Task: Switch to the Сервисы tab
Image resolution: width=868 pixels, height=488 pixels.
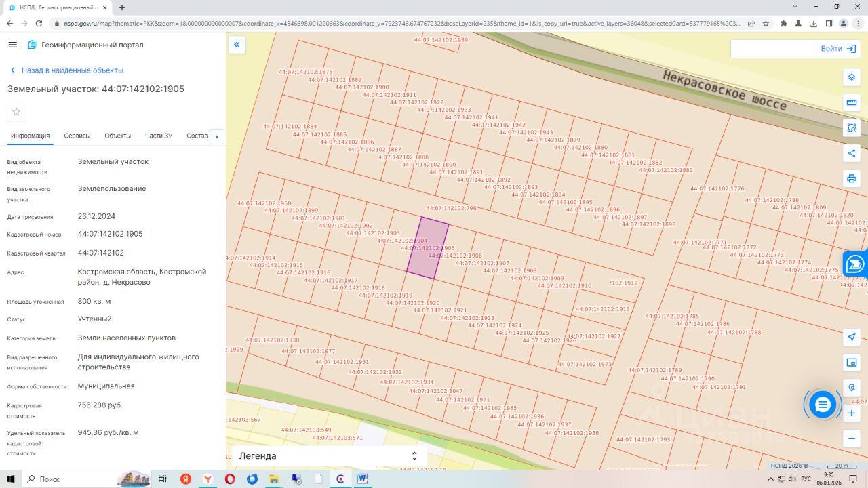Action: [x=77, y=136]
